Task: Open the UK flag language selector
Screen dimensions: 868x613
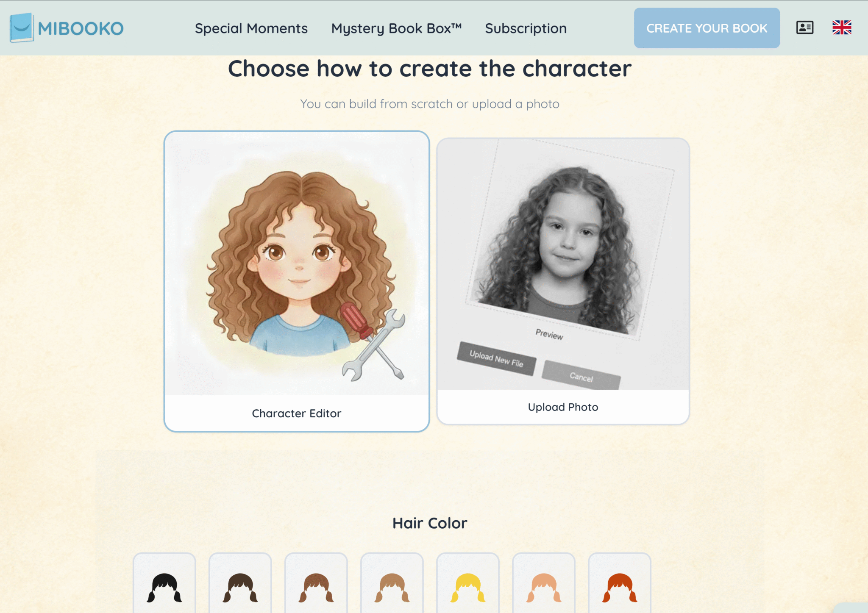Action: click(x=842, y=28)
